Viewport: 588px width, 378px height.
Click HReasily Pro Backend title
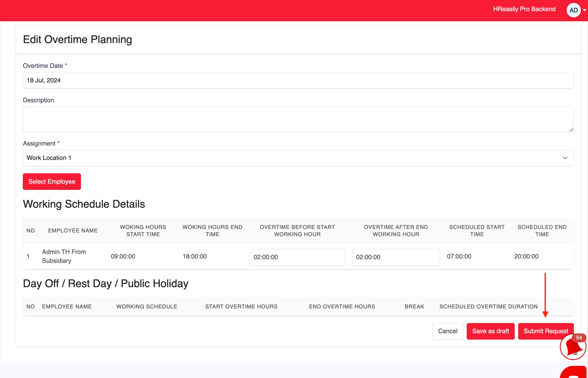[x=524, y=9]
